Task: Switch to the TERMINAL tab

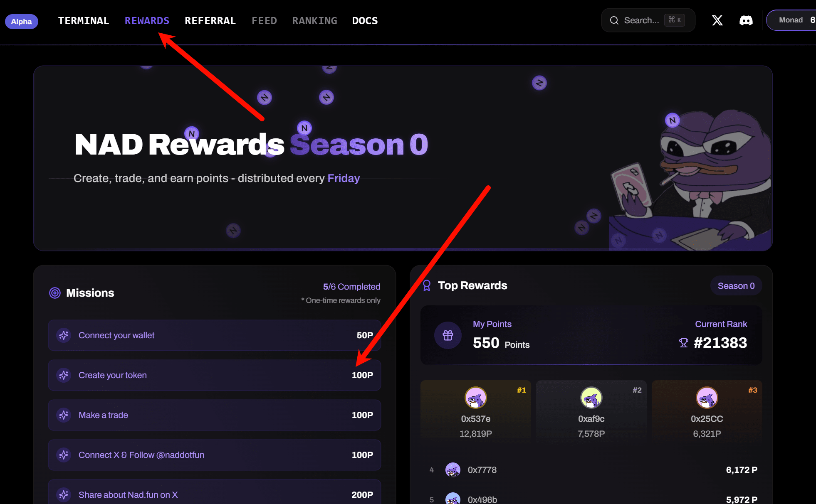Action: [84, 20]
